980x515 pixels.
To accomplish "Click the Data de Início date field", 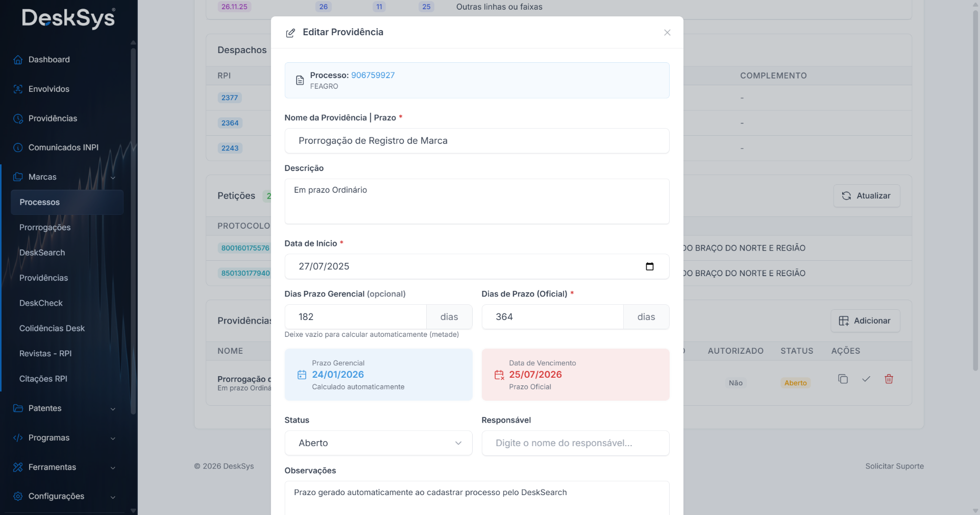I will pos(477,266).
